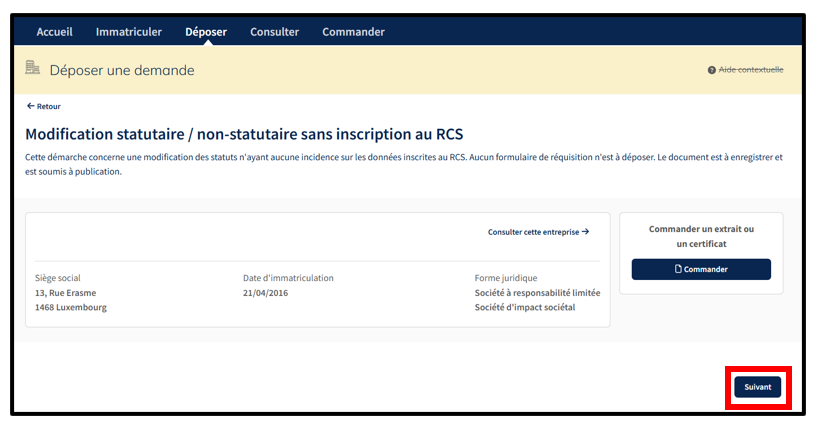Open the Commander tab in the navigation bar
Image resolution: width=817 pixels, height=426 pixels.
[353, 32]
